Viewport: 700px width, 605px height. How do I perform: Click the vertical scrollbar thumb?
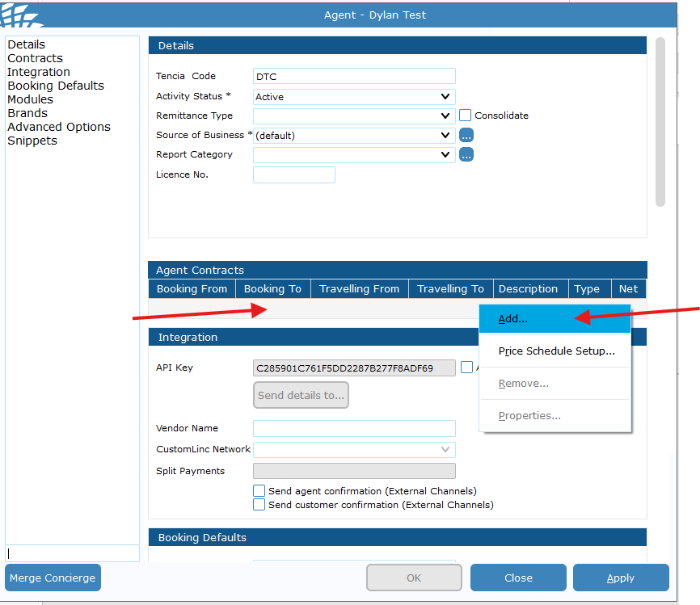[660, 121]
